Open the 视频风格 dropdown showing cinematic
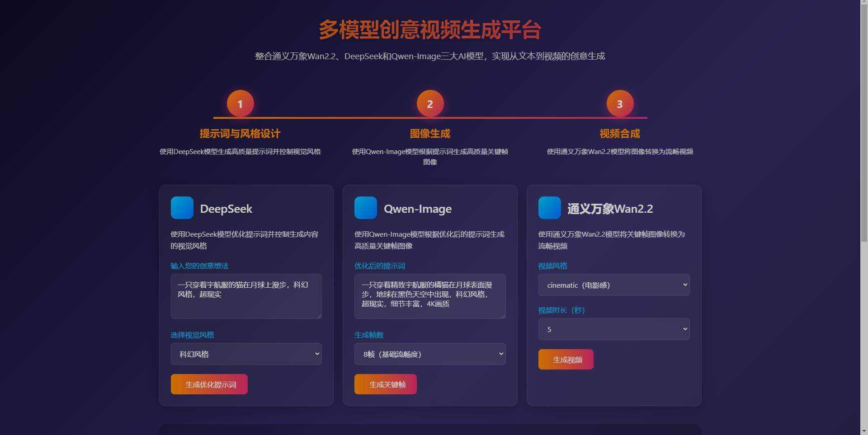This screenshot has width=868, height=435. point(614,285)
